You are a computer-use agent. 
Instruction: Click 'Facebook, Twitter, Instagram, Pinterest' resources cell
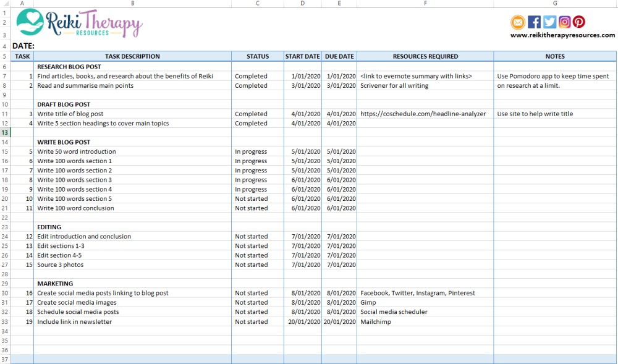click(425, 293)
